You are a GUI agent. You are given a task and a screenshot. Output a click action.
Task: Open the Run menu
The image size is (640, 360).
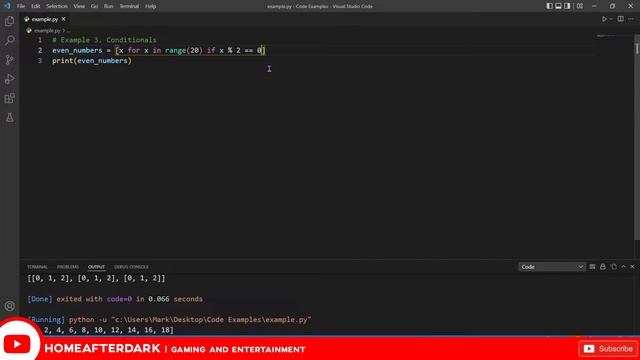(109, 6)
